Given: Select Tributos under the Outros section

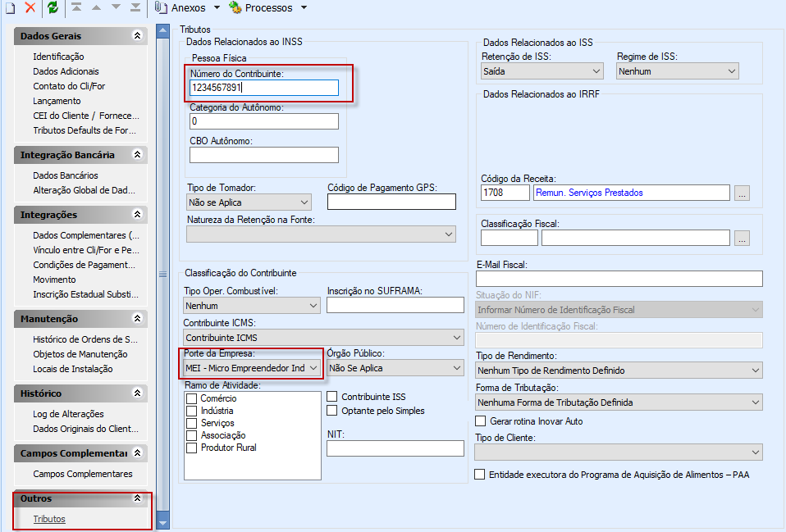Looking at the screenshot, I should (x=48, y=518).
